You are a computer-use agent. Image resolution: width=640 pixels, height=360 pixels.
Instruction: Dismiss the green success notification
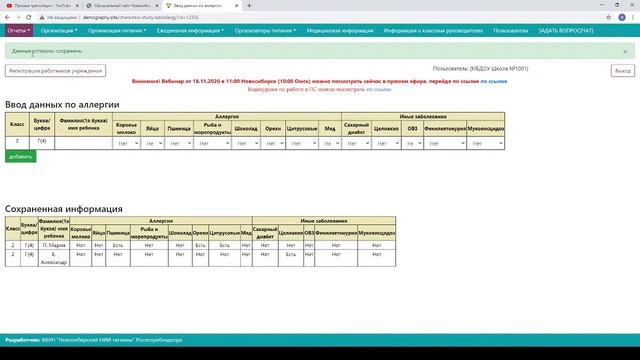625,51
